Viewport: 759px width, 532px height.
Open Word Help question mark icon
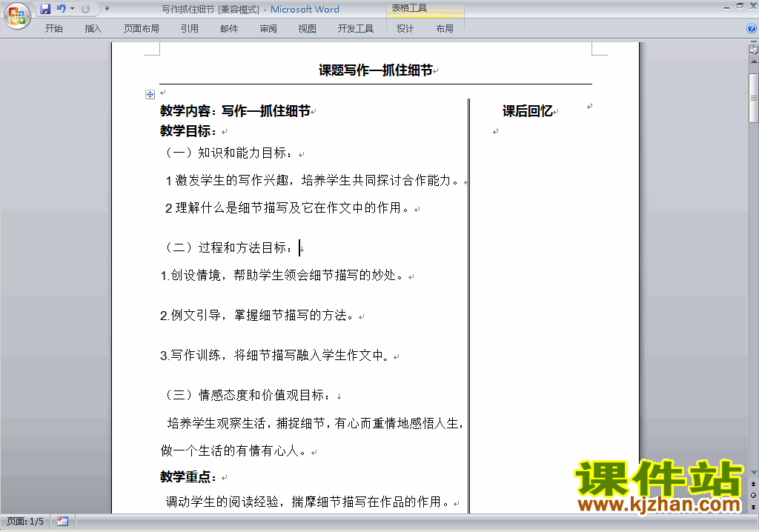click(x=752, y=29)
